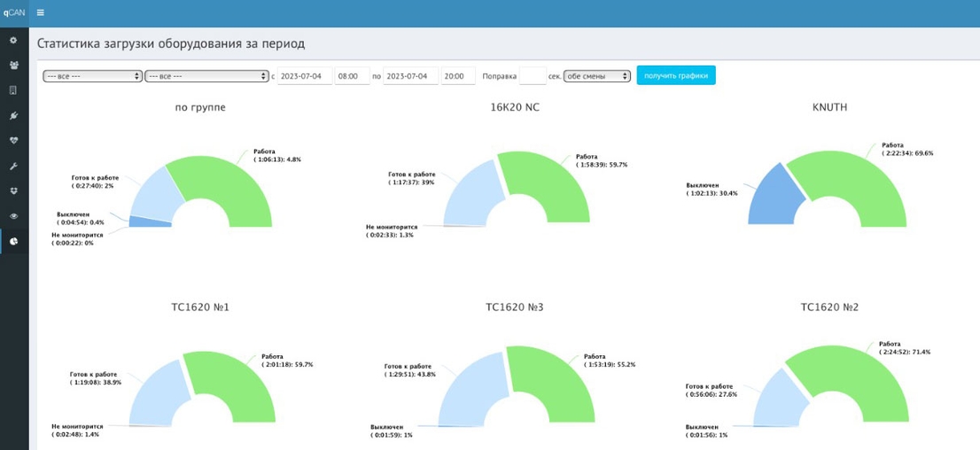
Task: Select the pie chart statistics sidebar icon
Action: 14,241
